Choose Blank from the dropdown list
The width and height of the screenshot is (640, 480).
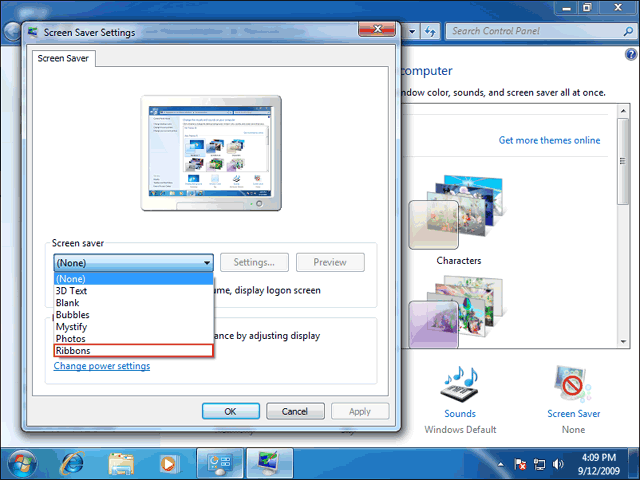[x=133, y=303]
